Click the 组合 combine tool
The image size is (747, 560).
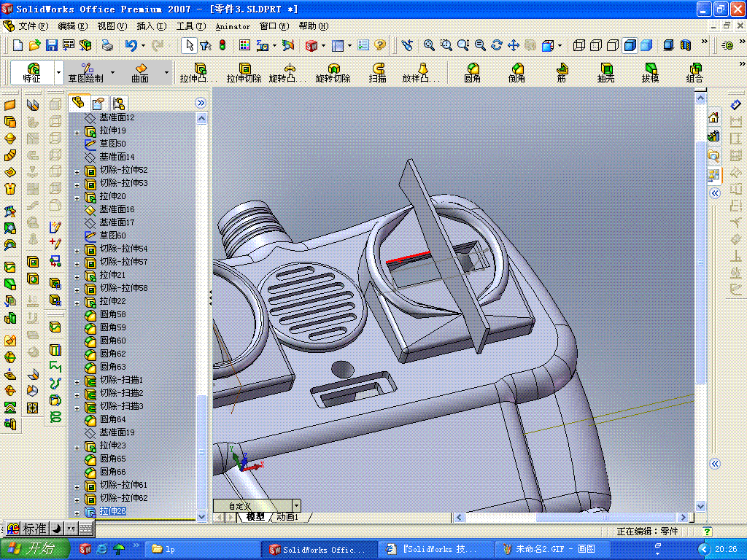pos(695,73)
